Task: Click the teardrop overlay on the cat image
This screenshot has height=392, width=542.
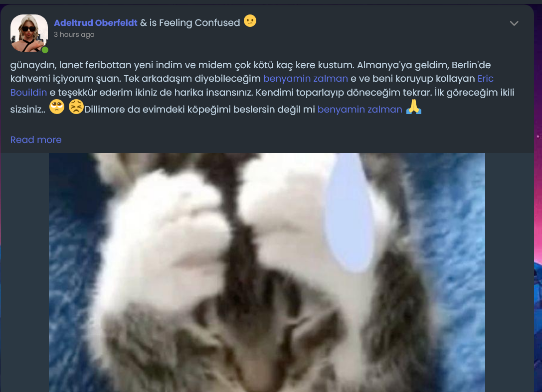Action: (x=350, y=212)
